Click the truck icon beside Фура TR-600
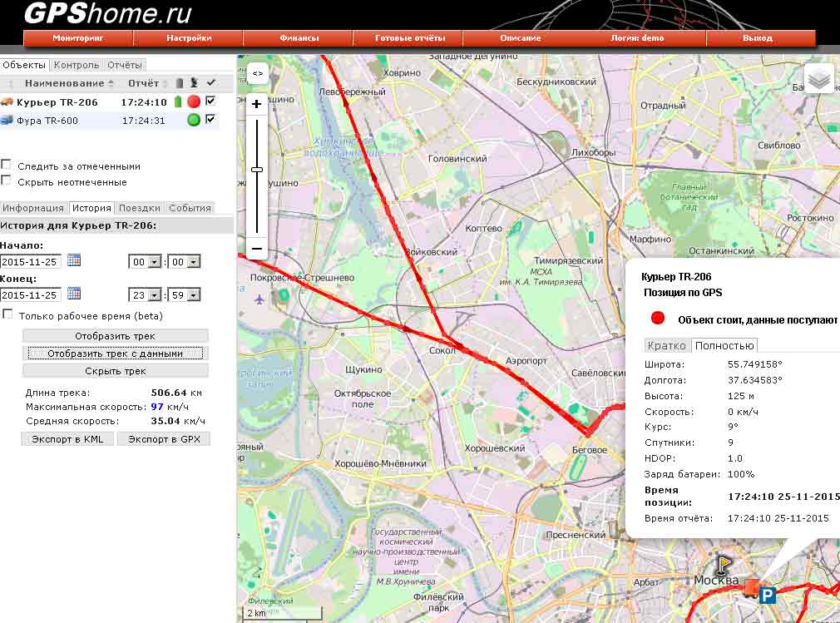The width and height of the screenshot is (840, 623). tap(7, 120)
